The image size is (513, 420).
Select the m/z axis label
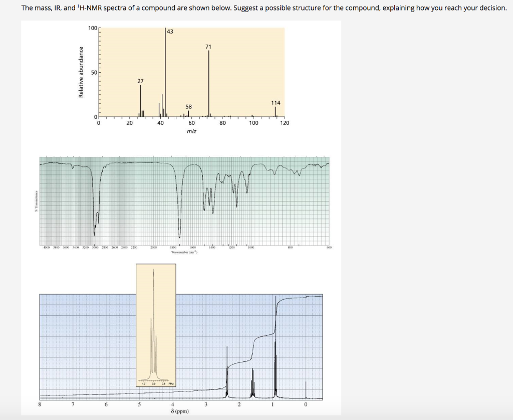pyautogui.click(x=191, y=131)
